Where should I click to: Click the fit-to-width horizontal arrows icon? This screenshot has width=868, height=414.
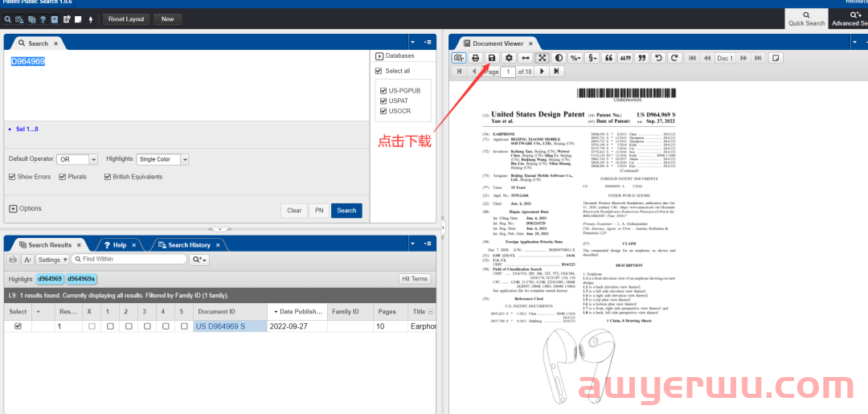pos(526,58)
